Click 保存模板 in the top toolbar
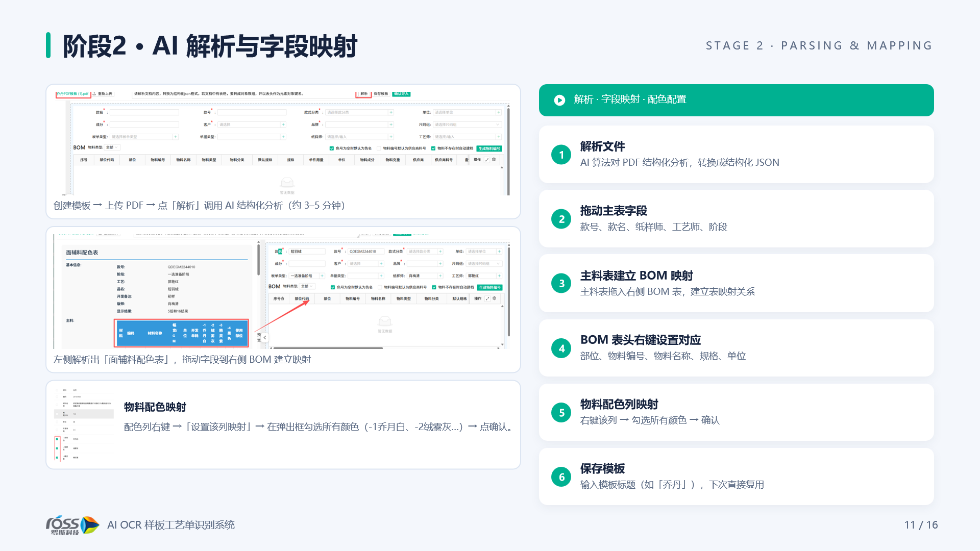The height and width of the screenshot is (551, 980). [381, 94]
